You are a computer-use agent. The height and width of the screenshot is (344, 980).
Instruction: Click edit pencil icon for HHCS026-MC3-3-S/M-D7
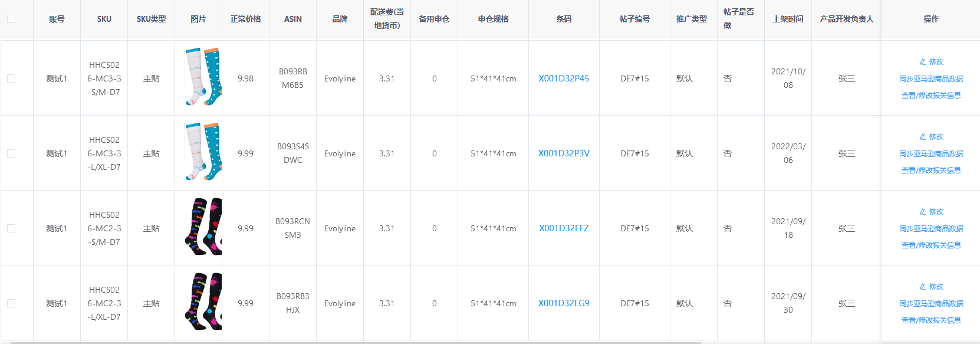923,62
